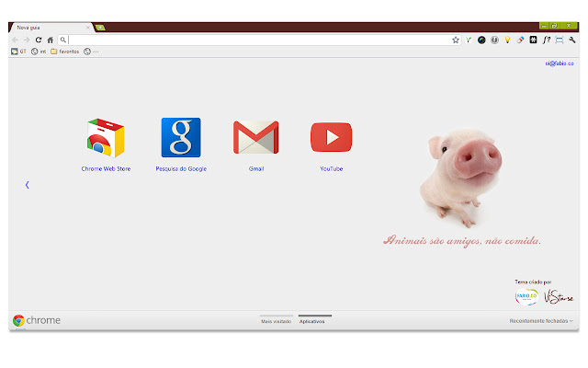
Task: Click the signature logo next to FABIO.CO
Action: tap(559, 296)
